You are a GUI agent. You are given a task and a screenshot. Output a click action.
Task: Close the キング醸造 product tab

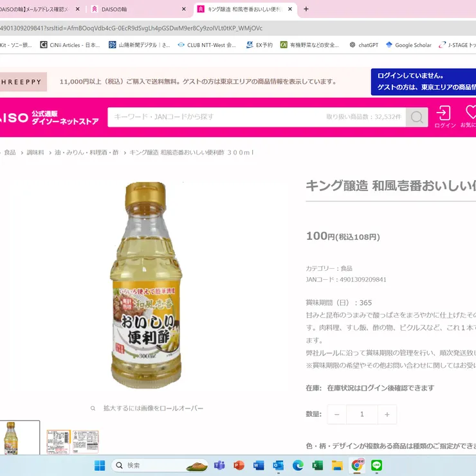click(x=290, y=9)
